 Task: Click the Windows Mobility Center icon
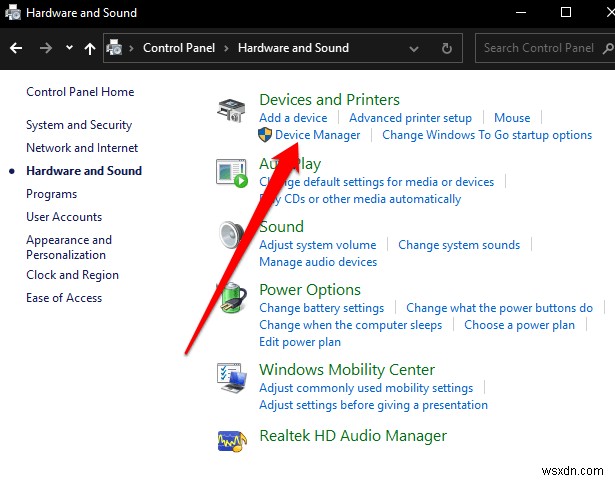232,378
